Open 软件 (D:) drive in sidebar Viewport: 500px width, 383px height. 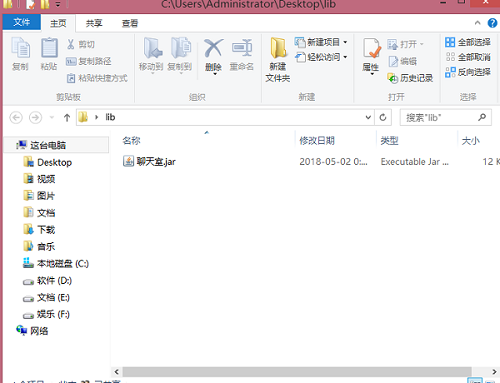click(x=47, y=281)
